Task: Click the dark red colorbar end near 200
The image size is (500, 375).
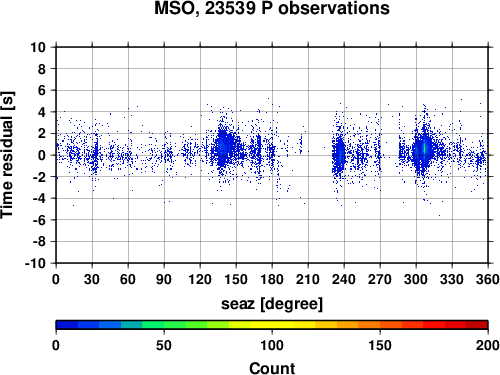Action: click(x=477, y=325)
